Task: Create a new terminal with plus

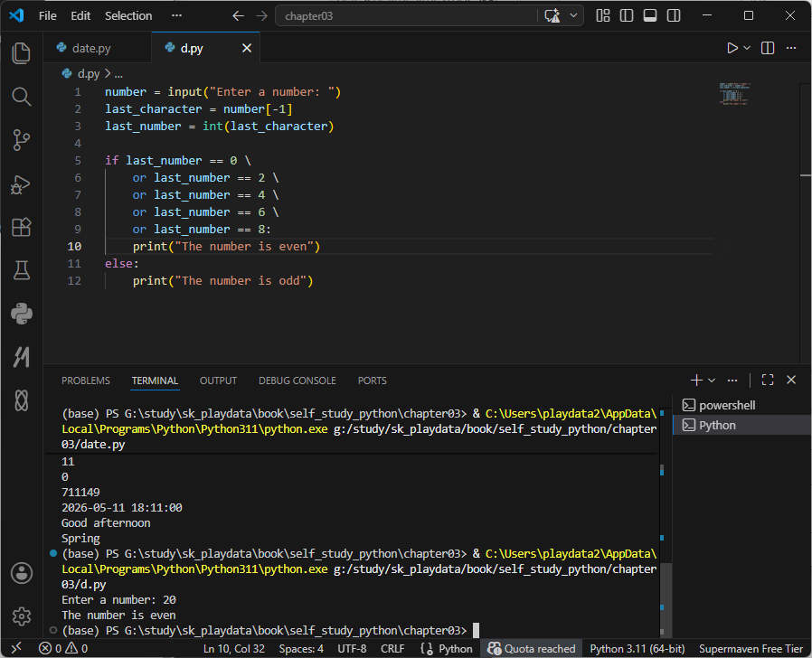Action: 696,381
